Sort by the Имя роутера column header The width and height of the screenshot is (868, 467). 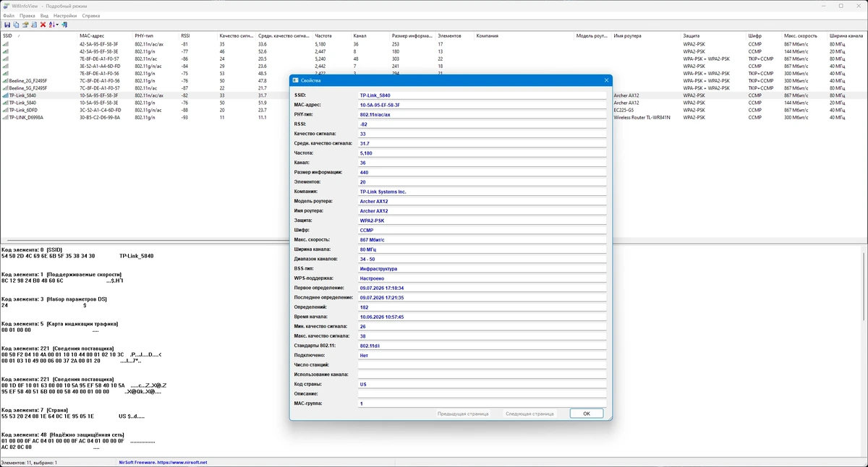coord(646,35)
